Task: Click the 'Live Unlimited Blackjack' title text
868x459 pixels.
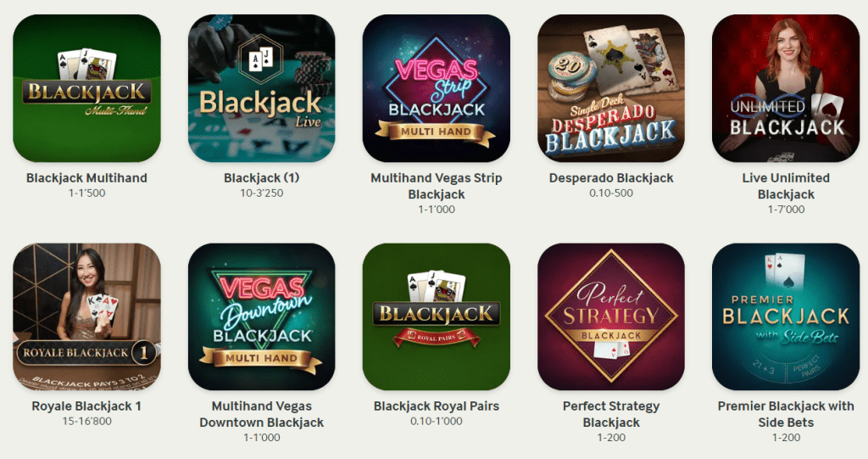Action: [x=786, y=187]
